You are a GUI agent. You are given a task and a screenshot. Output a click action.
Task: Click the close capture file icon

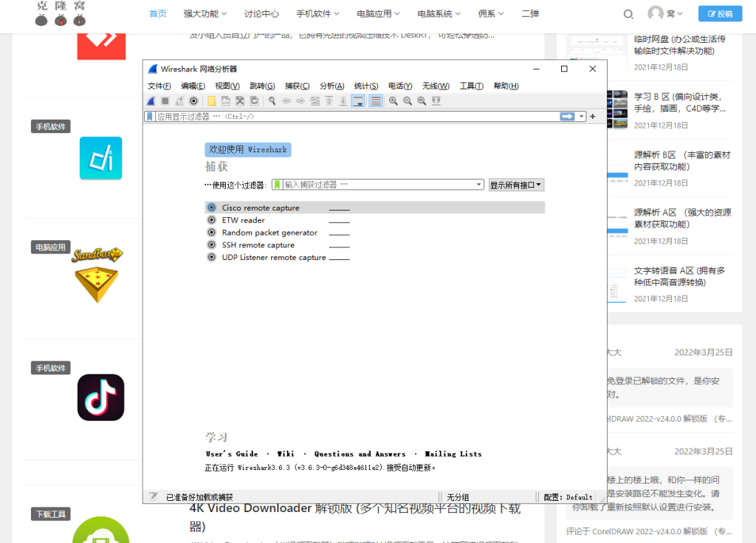tap(240, 101)
